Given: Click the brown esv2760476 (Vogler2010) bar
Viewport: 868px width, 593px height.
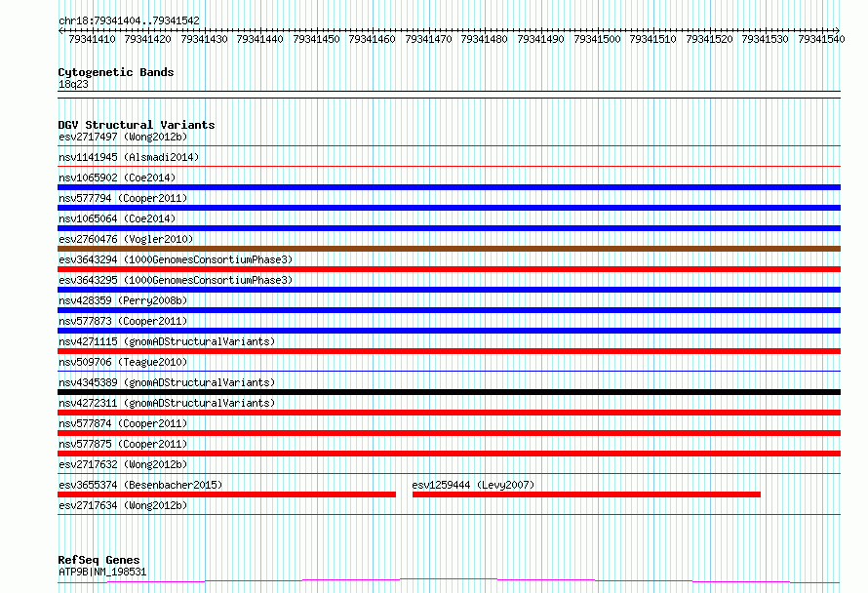Looking at the screenshot, I should click(x=449, y=249).
